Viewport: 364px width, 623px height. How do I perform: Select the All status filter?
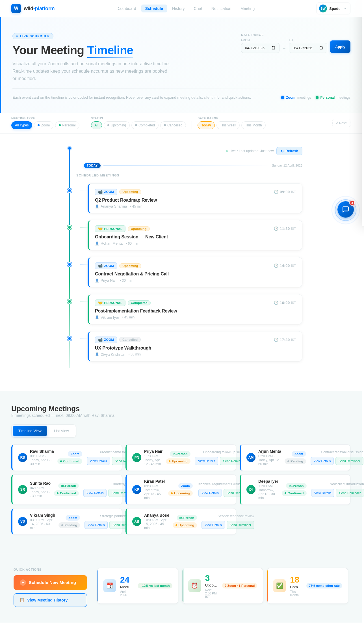[x=96, y=125]
